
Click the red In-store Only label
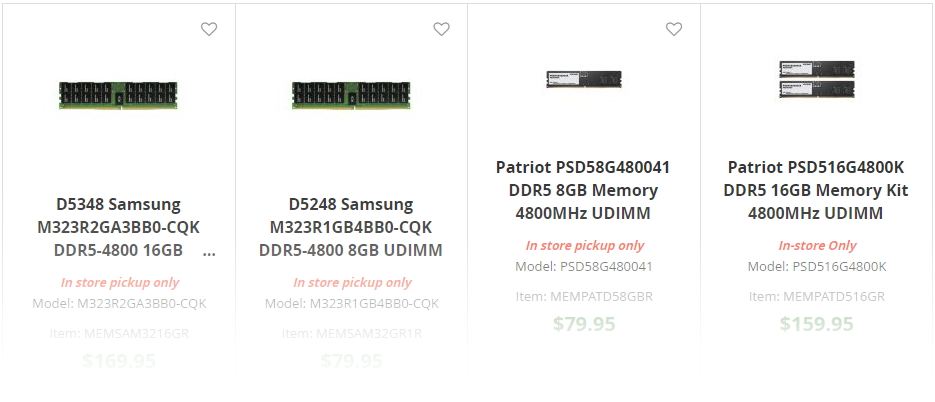click(817, 246)
